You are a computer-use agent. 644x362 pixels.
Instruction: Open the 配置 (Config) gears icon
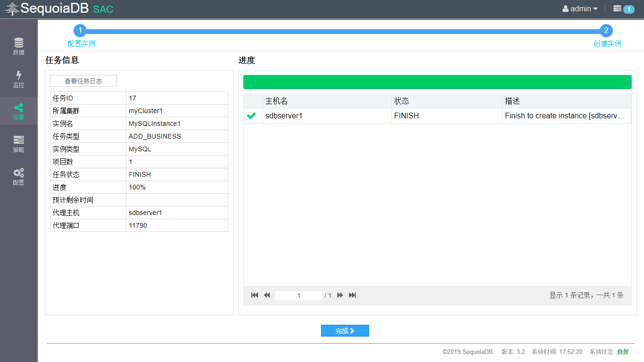(x=18, y=173)
